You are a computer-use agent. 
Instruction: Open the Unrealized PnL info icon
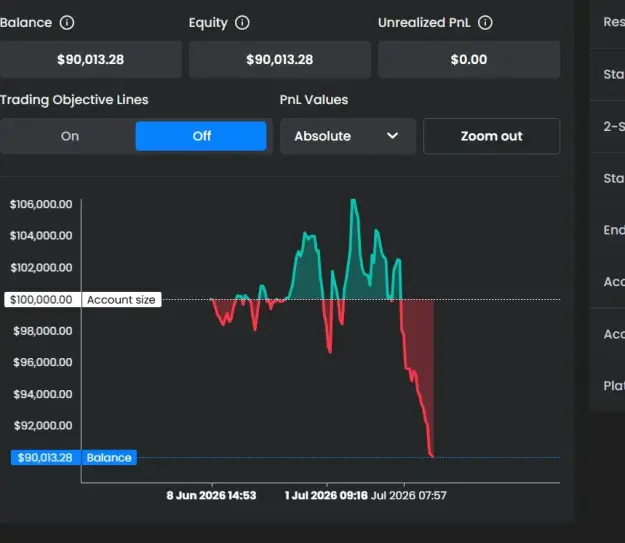tap(485, 23)
